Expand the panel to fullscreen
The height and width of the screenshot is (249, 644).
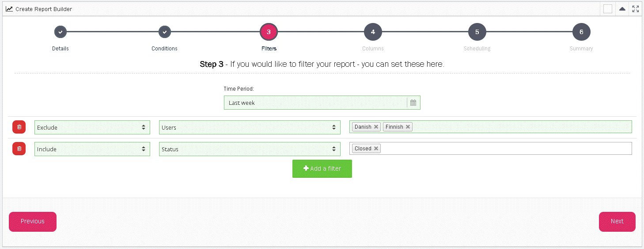[636, 9]
